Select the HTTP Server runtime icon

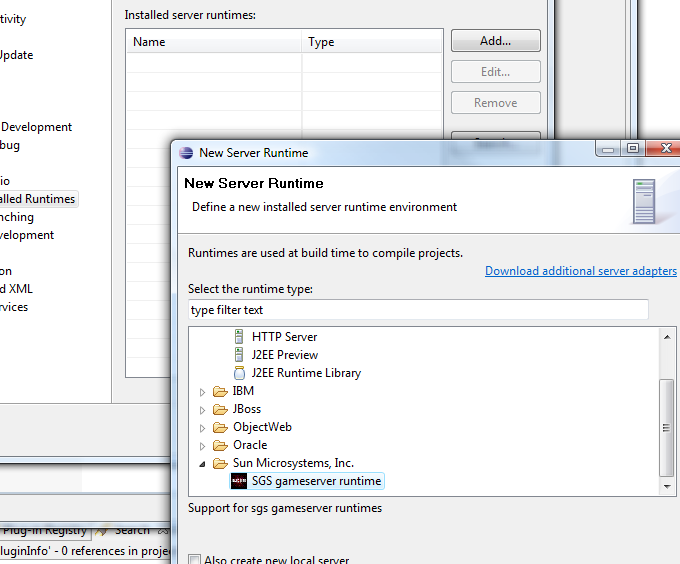(239, 337)
